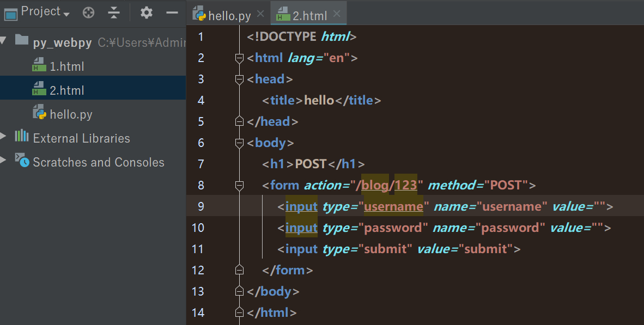Screen dimensions: 644x325
Task: Hide the Project panel with minus icon
Action: pos(172,12)
